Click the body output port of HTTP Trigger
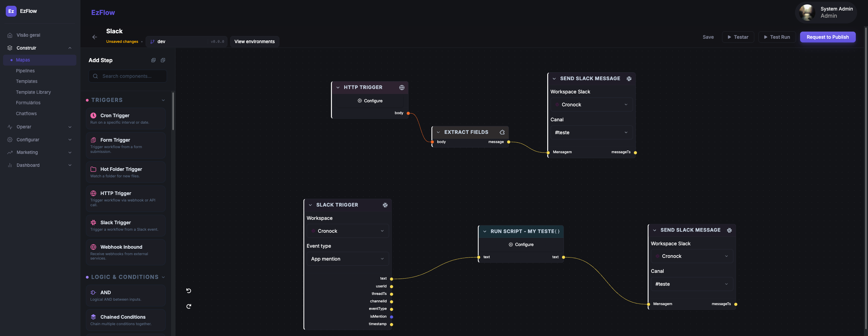The image size is (868, 336). pos(408,113)
